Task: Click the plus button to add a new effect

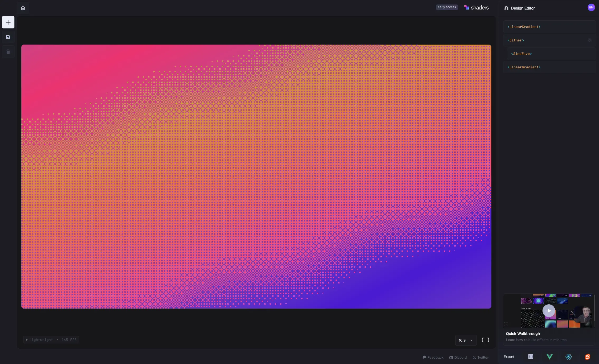Action: point(8,22)
